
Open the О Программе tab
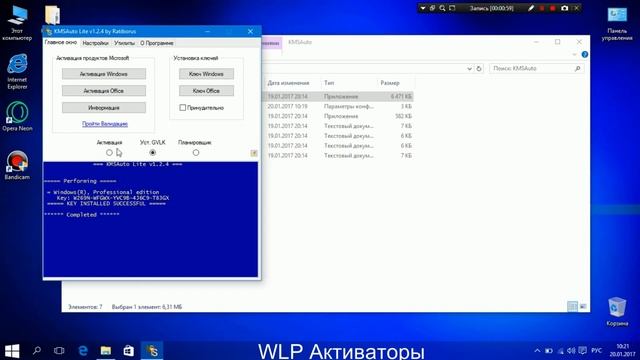tap(157, 43)
